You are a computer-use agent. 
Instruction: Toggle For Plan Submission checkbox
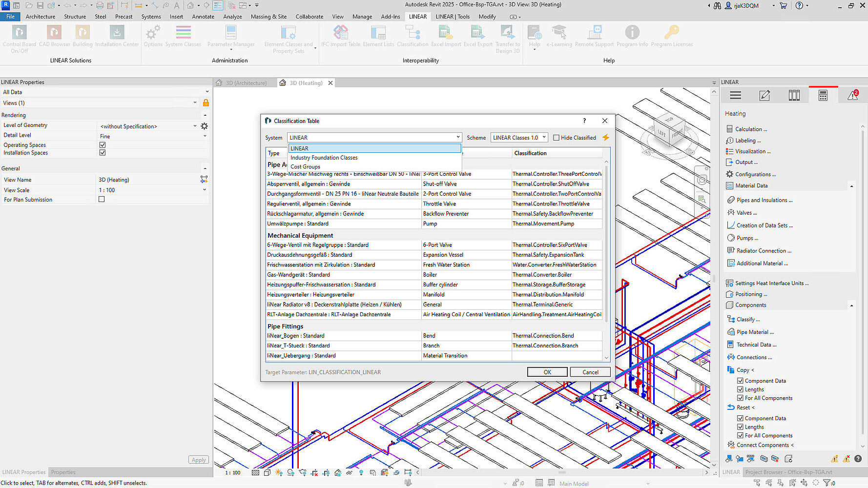102,199
